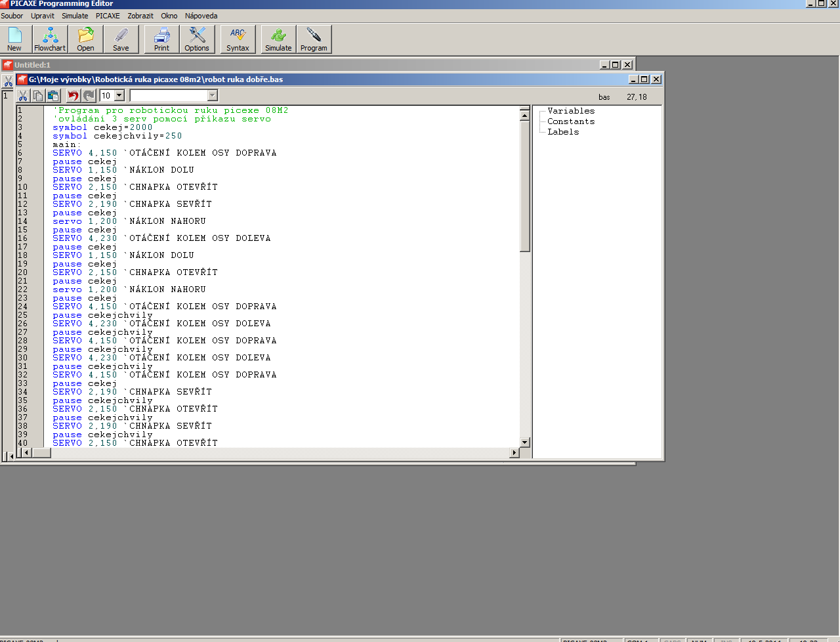Click the Untitled:1 title bar

[x=318, y=65]
